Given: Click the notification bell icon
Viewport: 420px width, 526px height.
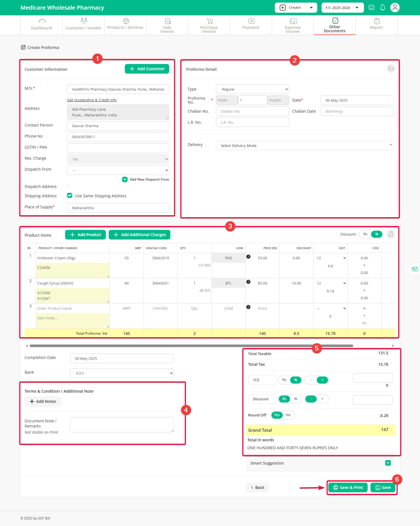Looking at the screenshot, I should [382, 7].
